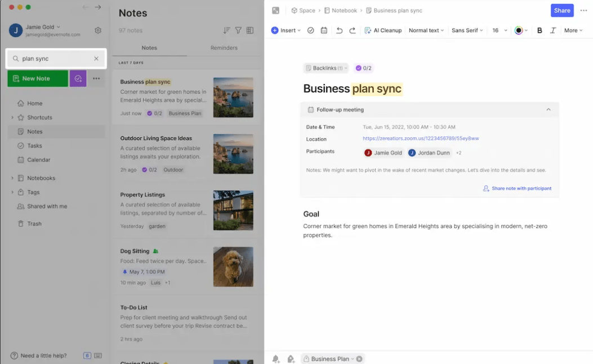The width and height of the screenshot is (593, 364).
Task: Change the notes list view layout icon
Action: pyautogui.click(x=250, y=30)
